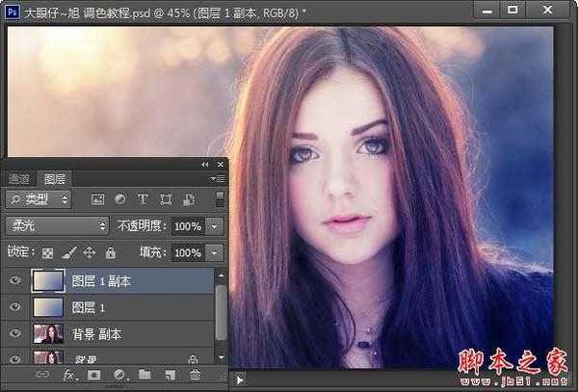Hide the 图层 1 副本 layer
This screenshot has height=392, width=578.
click(x=13, y=281)
